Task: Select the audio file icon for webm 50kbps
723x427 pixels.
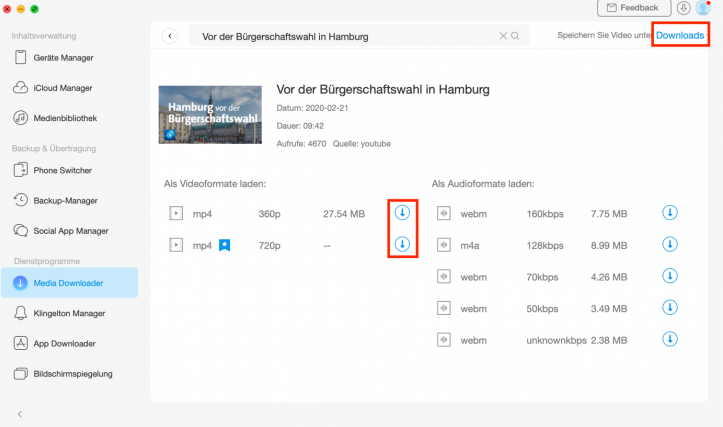Action: pos(444,308)
